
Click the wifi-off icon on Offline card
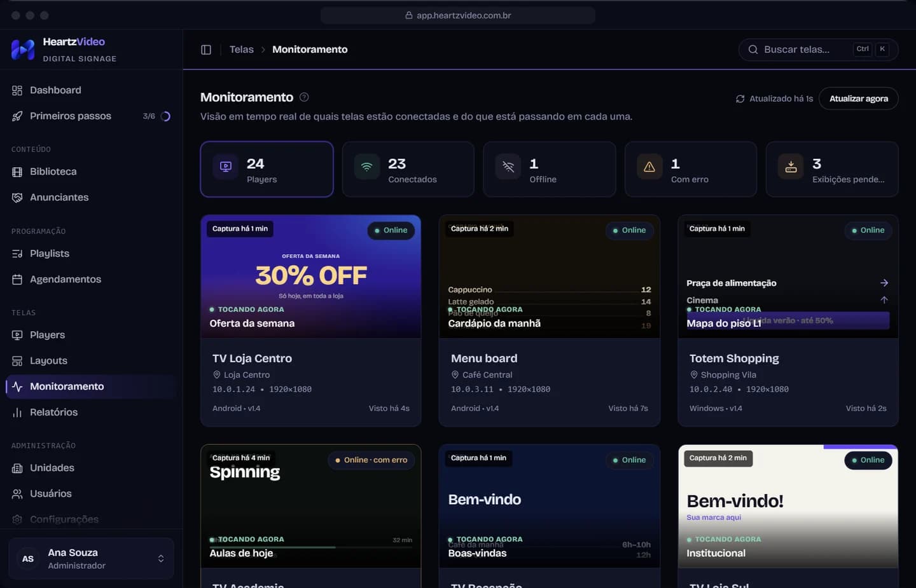(508, 167)
